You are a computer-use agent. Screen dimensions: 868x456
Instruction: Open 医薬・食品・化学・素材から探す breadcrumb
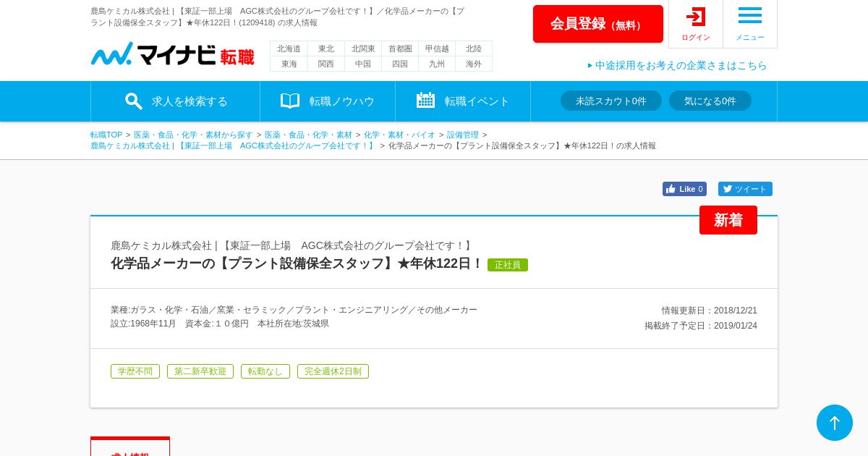coord(193,135)
